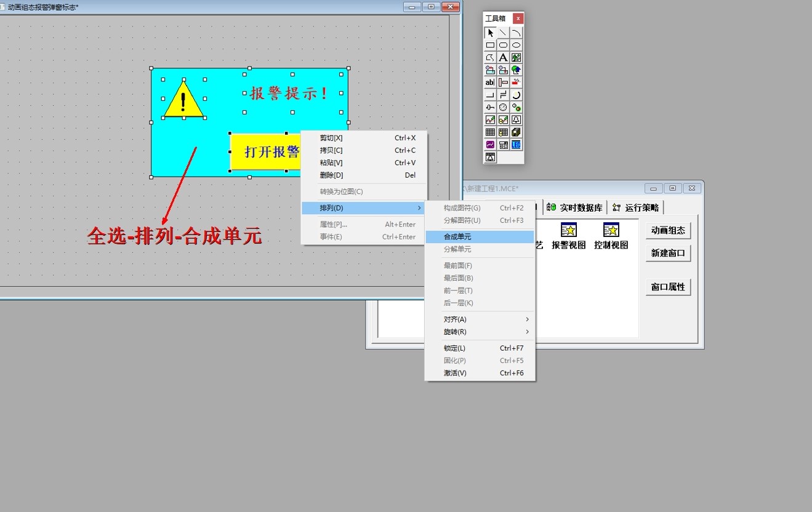This screenshot has width=812, height=512.
Task: Select the Rectangle drawing tool
Action: [x=490, y=45]
